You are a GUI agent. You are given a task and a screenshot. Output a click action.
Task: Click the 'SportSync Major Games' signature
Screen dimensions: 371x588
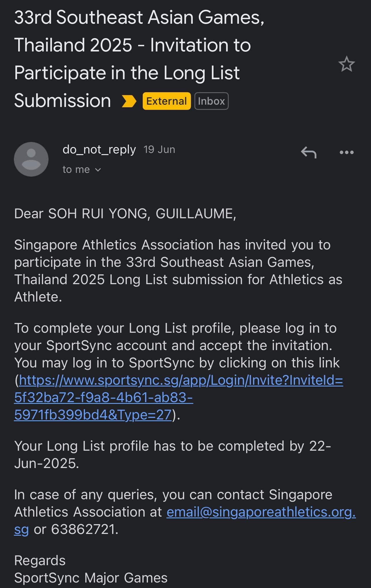91,578
